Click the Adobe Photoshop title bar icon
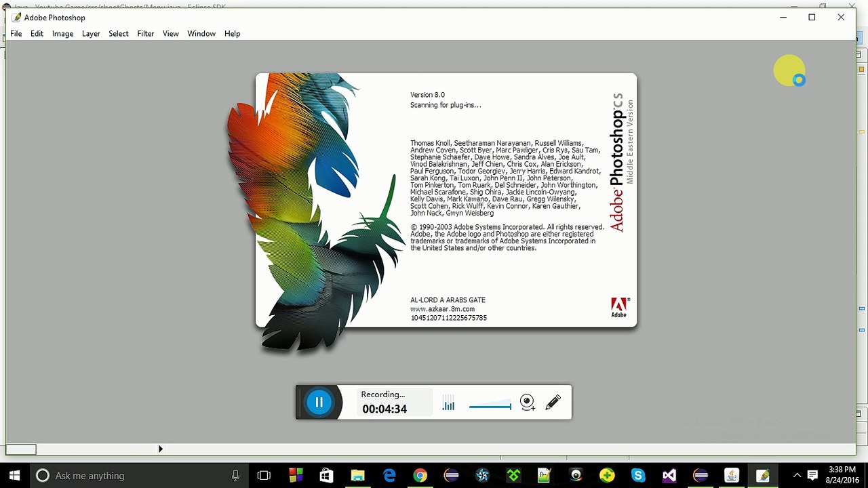 click(x=16, y=18)
